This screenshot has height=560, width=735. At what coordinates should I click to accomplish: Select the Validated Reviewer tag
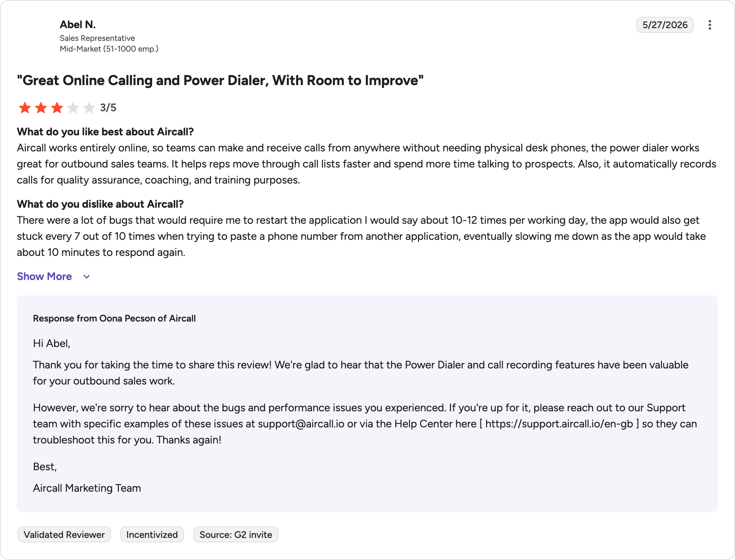pos(64,535)
